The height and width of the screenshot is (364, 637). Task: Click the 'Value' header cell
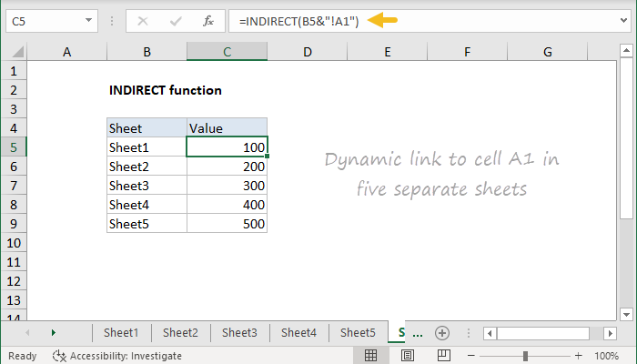pyautogui.click(x=227, y=128)
